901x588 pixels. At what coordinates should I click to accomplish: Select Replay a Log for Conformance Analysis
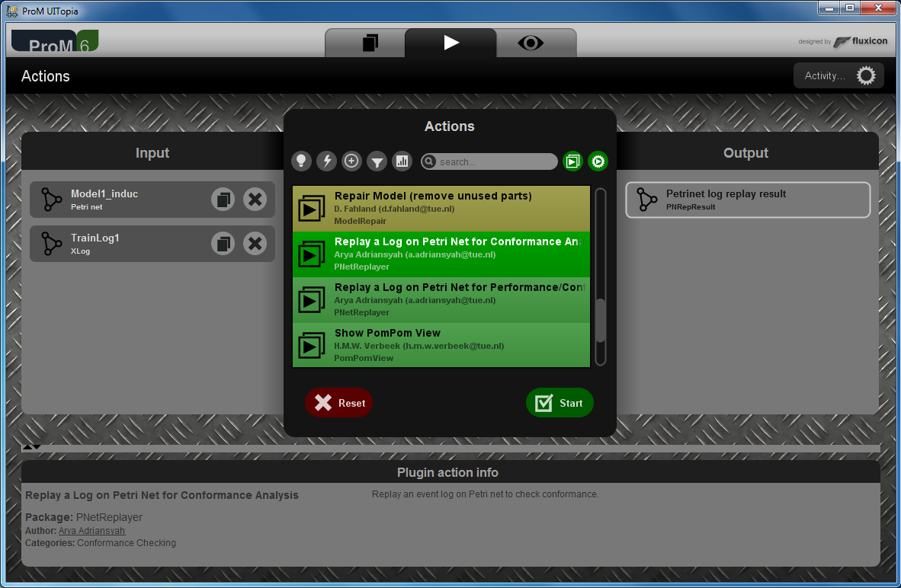tap(441, 254)
